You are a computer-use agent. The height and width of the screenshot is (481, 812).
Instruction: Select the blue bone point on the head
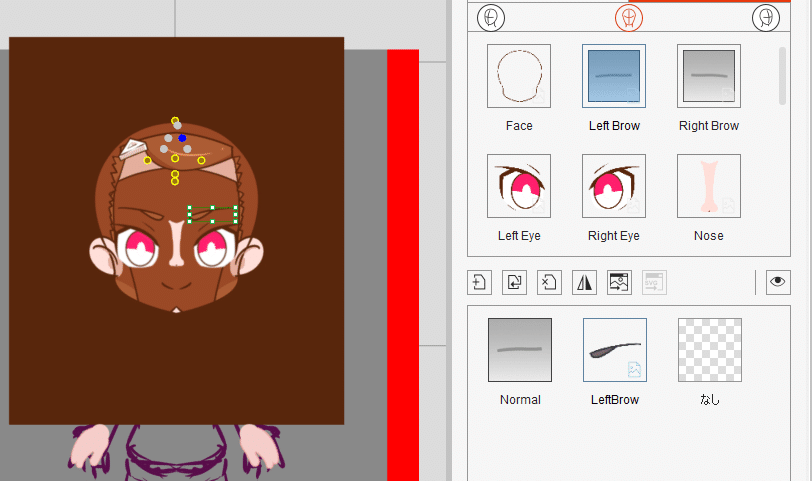[x=182, y=138]
